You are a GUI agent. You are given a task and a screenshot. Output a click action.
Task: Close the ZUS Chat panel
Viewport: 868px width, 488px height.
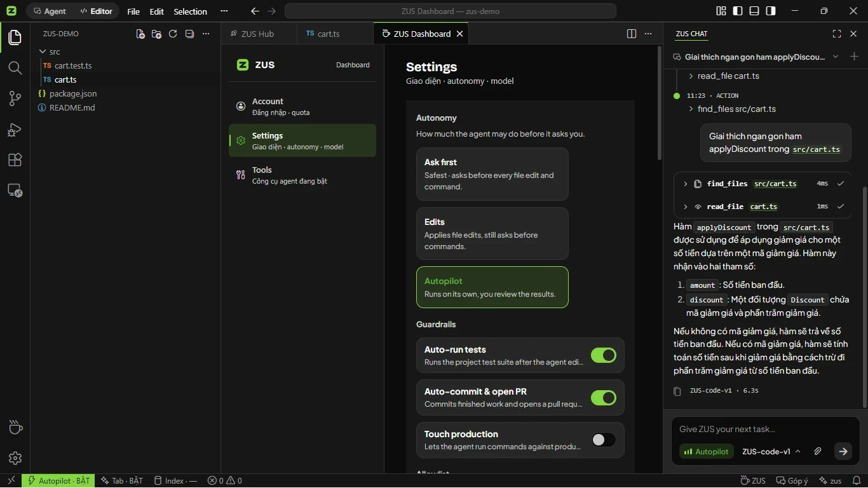point(854,34)
